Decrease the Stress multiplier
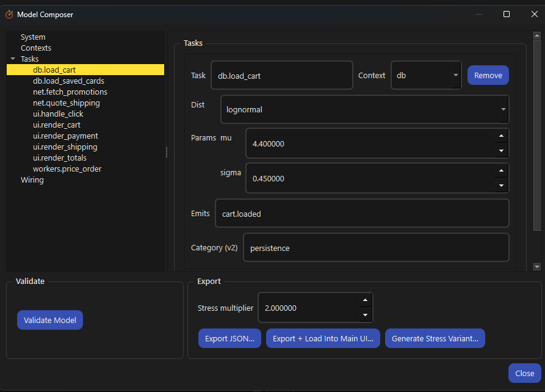The width and height of the screenshot is (545, 392). tap(366, 315)
